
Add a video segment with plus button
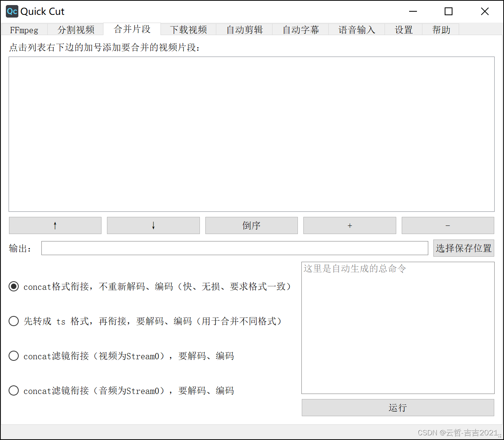[x=349, y=225]
